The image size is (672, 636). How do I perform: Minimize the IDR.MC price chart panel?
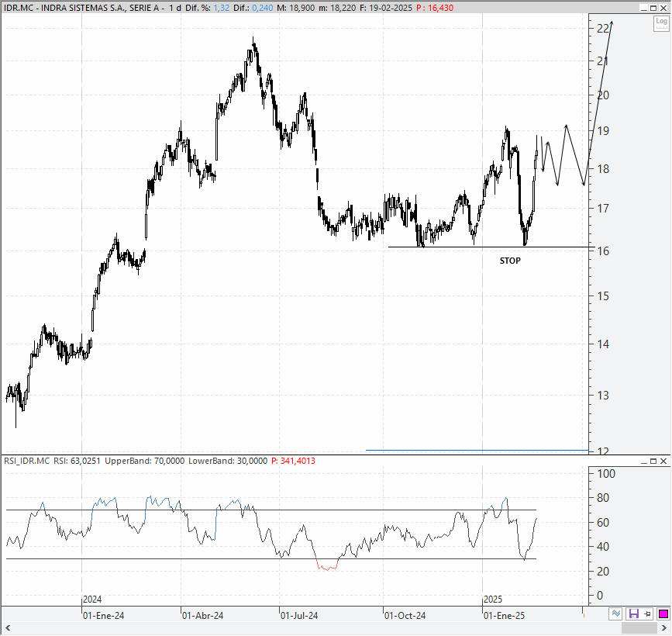coord(644,8)
